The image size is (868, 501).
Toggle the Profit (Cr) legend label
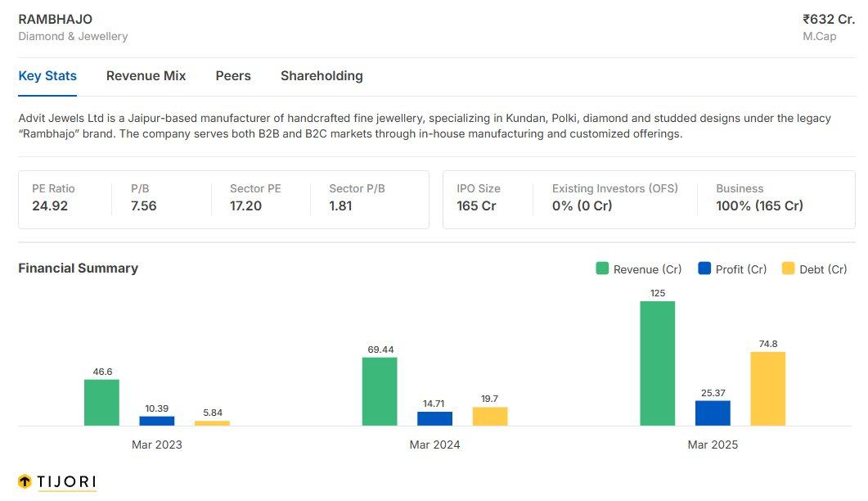tap(741, 269)
